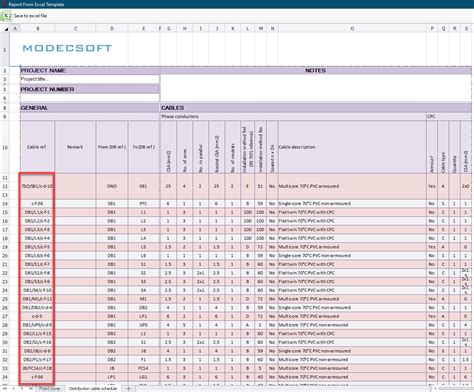The image size is (474, 392).
Task: Click the Multicore non-armoured description in row 28
Action: click(x=352, y=325)
